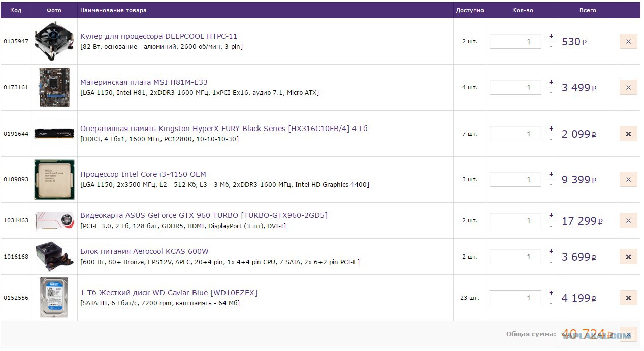Select product code 0135947
The height and width of the screenshot is (351, 644).
(16, 41)
